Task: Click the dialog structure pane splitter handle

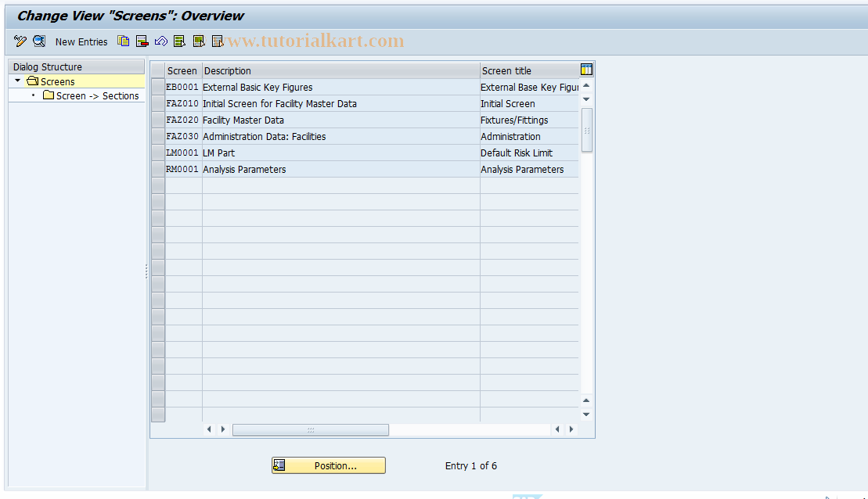Action: [146, 271]
